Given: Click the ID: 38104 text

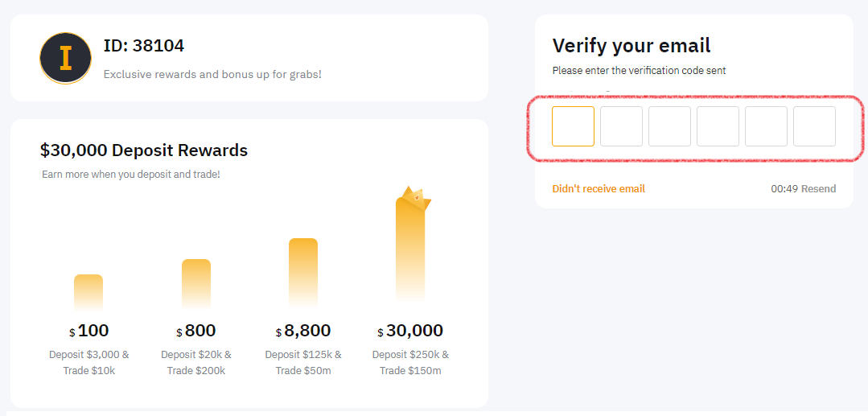Looking at the screenshot, I should click(x=144, y=46).
